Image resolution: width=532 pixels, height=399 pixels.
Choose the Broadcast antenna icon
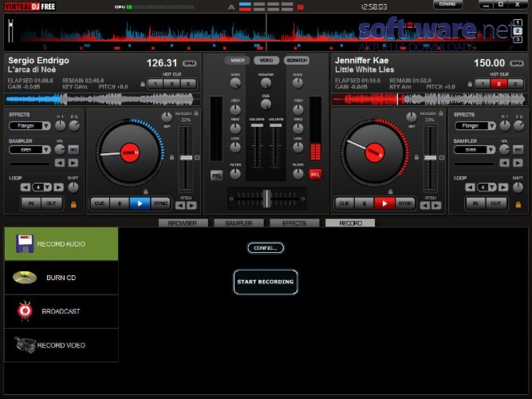coord(25,310)
